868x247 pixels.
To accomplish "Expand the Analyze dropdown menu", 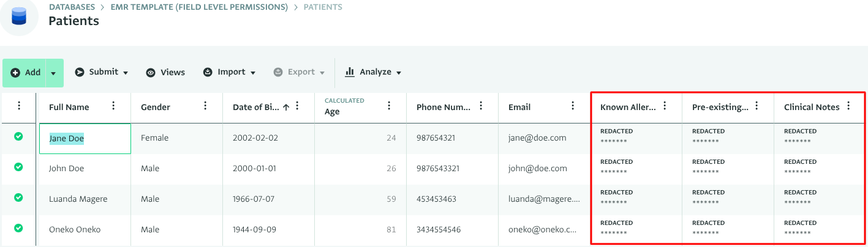I will click(x=374, y=72).
